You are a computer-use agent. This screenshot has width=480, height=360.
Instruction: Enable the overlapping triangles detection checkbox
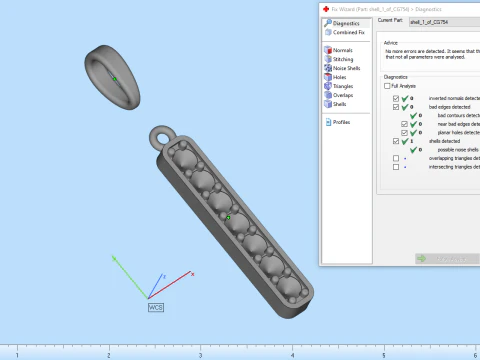(x=396, y=158)
